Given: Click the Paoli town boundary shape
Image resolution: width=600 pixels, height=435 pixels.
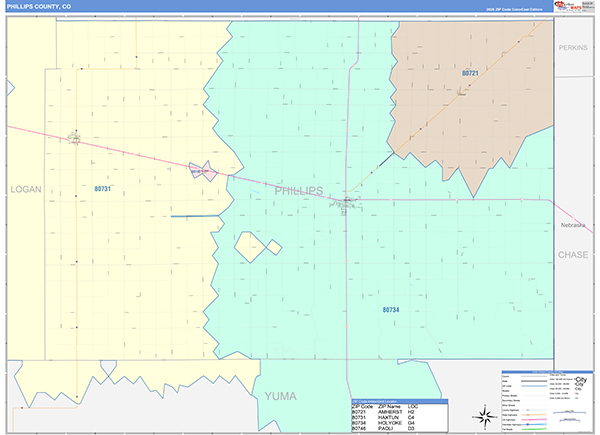Looking at the screenshot, I should 203,171.
